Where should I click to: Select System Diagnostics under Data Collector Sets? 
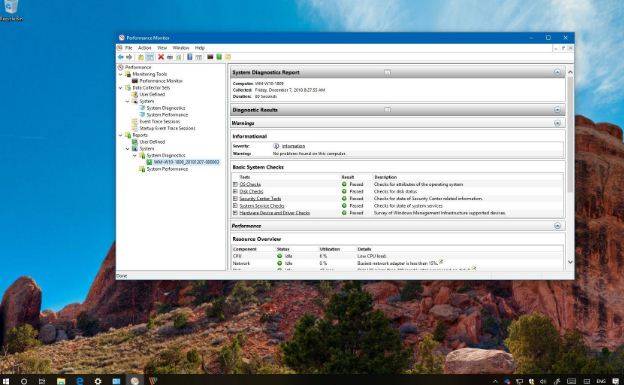point(166,108)
